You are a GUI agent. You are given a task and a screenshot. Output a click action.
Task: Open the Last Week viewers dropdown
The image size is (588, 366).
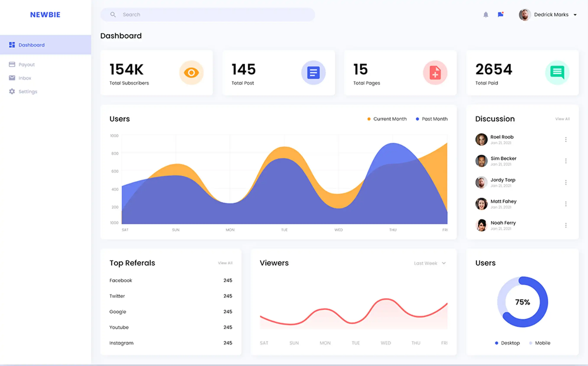coord(430,263)
